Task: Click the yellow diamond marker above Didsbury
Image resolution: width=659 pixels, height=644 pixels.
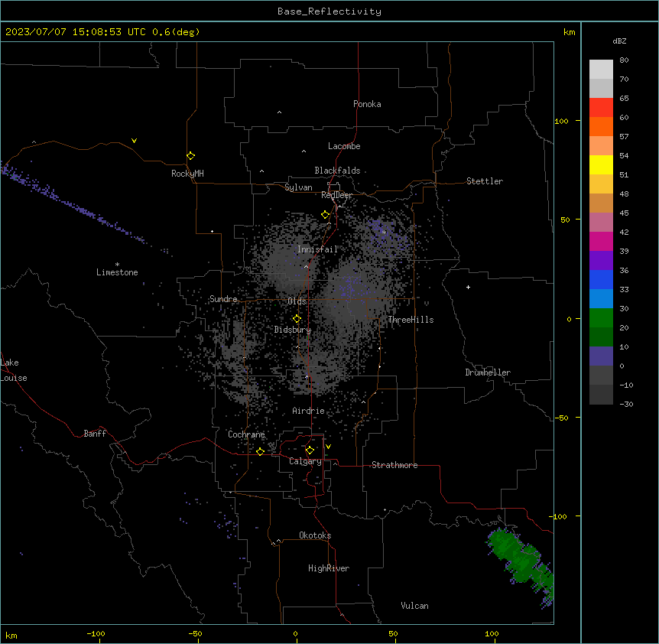Action: [x=297, y=319]
